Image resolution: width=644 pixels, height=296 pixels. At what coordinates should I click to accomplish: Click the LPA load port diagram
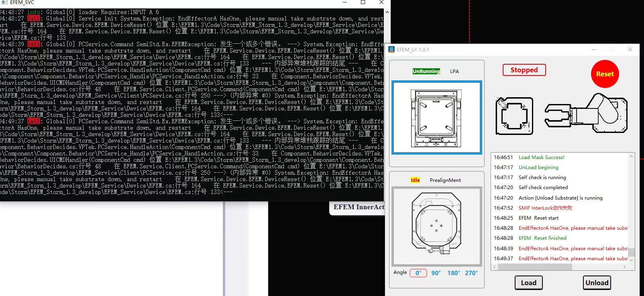pos(437,117)
